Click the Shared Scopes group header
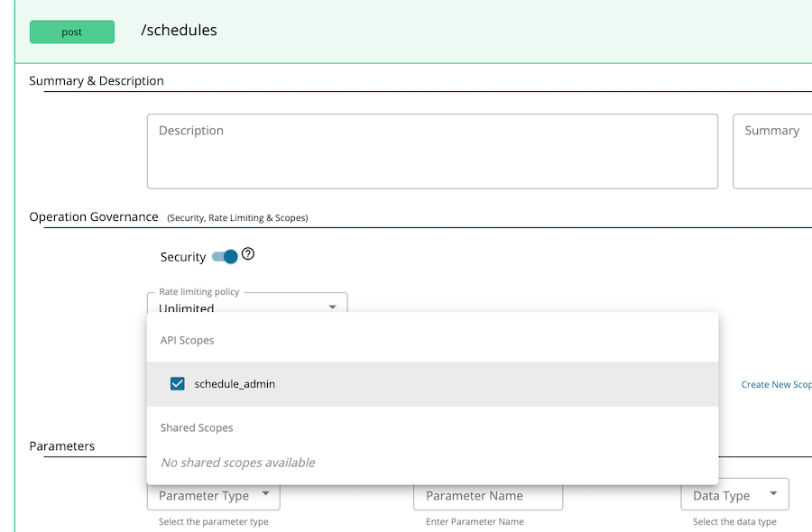 click(197, 428)
